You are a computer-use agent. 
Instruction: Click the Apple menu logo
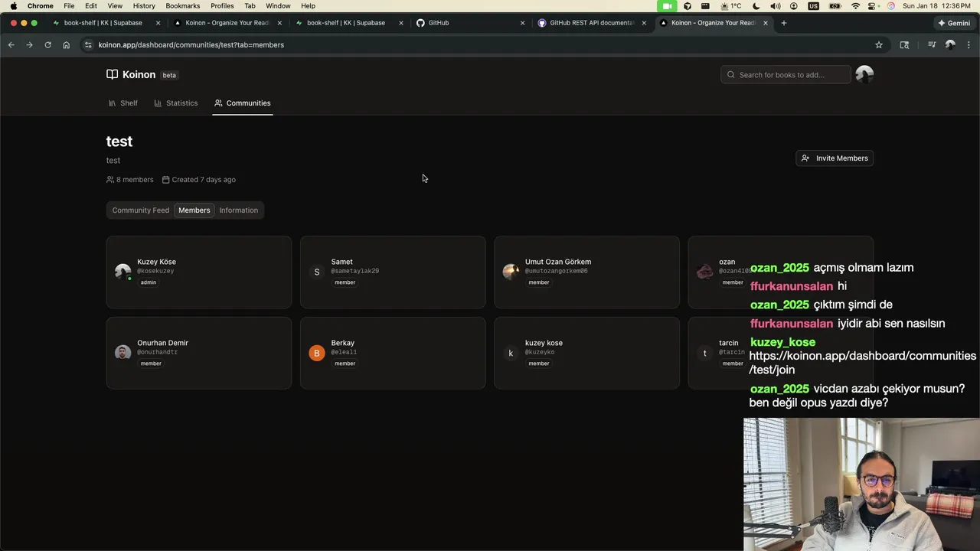[13, 5]
